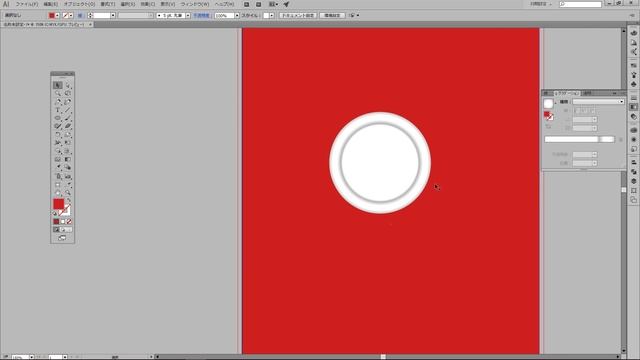Open the オブジェクト(O) menu

pyautogui.click(x=79, y=4)
